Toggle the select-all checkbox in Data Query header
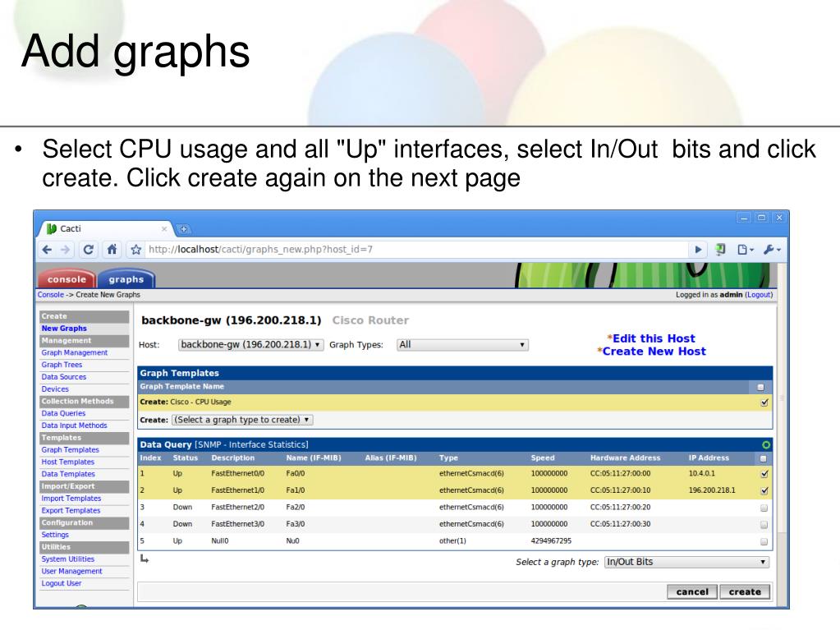This screenshot has height=630, width=840. [x=764, y=458]
